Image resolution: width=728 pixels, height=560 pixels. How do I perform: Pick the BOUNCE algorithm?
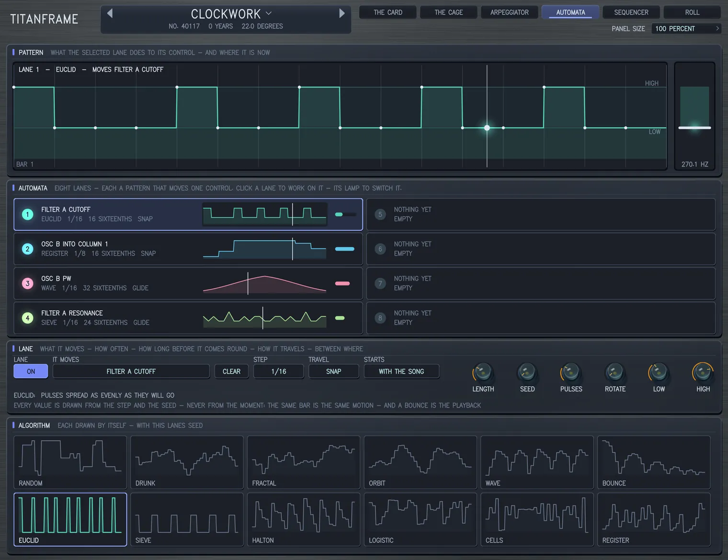point(654,462)
